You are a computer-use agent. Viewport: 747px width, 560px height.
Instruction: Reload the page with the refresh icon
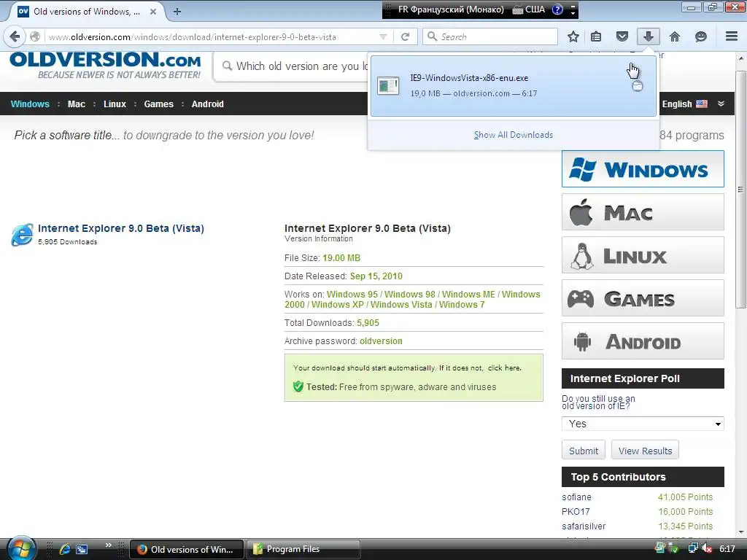coord(406,36)
